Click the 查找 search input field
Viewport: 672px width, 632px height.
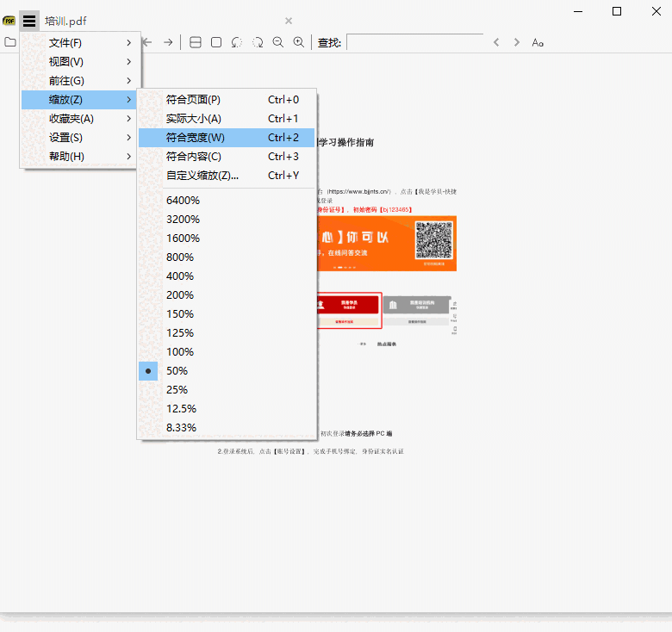click(x=414, y=42)
